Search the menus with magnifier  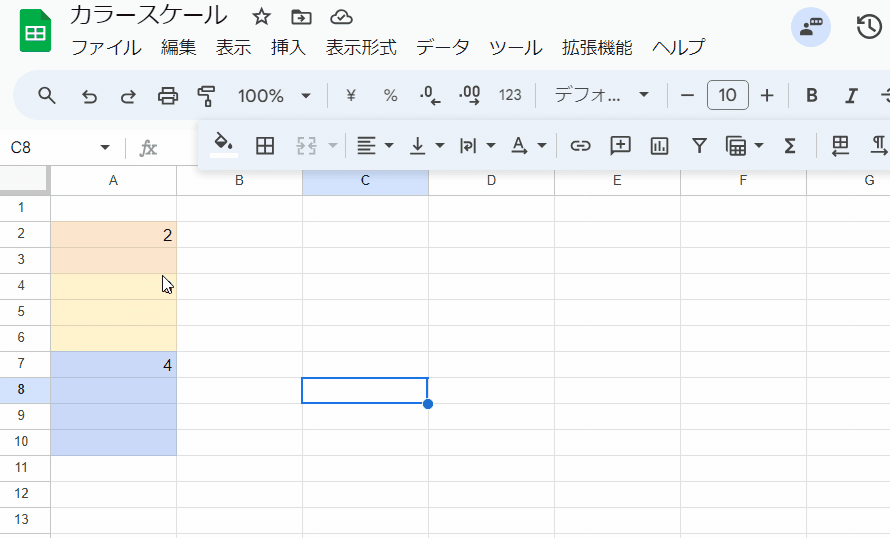pos(47,95)
